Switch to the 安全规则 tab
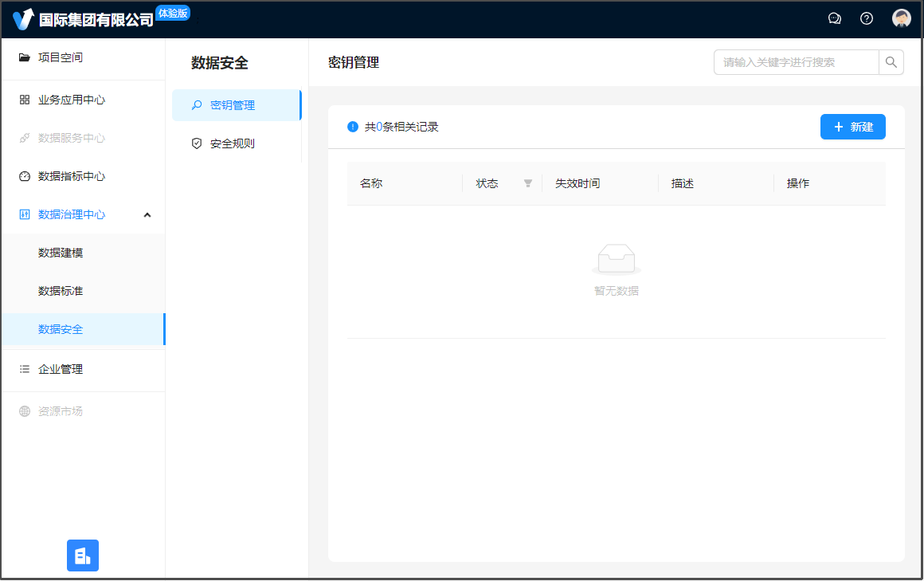Screen dimensions: 924x581 click(x=232, y=143)
